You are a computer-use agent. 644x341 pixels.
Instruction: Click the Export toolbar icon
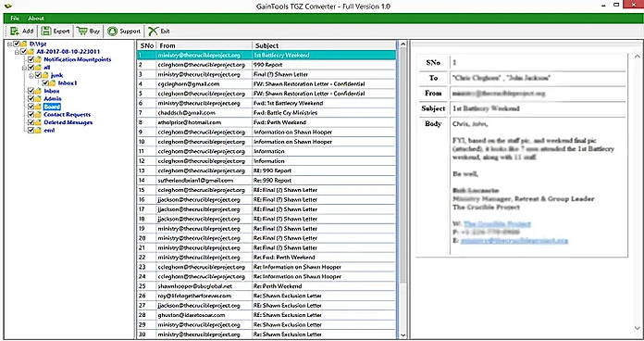[46, 31]
